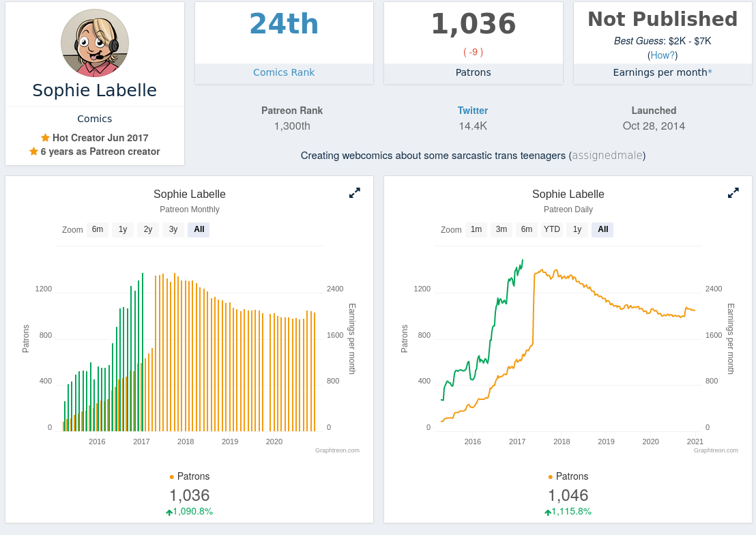
Task: Open Sophie Labelle's profile avatar
Action: tap(94, 43)
